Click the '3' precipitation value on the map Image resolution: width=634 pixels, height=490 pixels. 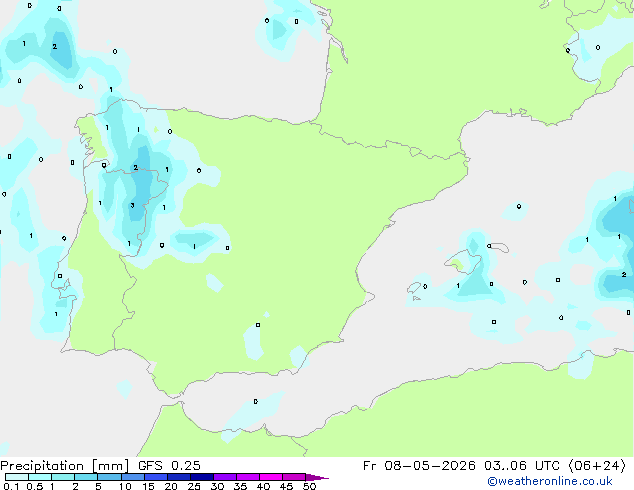pyautogui.click(x=133, y=206)
